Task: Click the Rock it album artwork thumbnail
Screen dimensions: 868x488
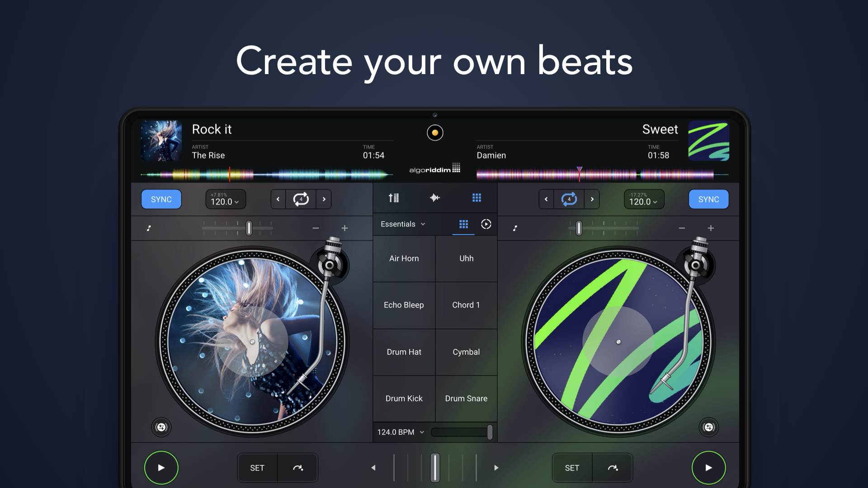Action: (161, 141)
